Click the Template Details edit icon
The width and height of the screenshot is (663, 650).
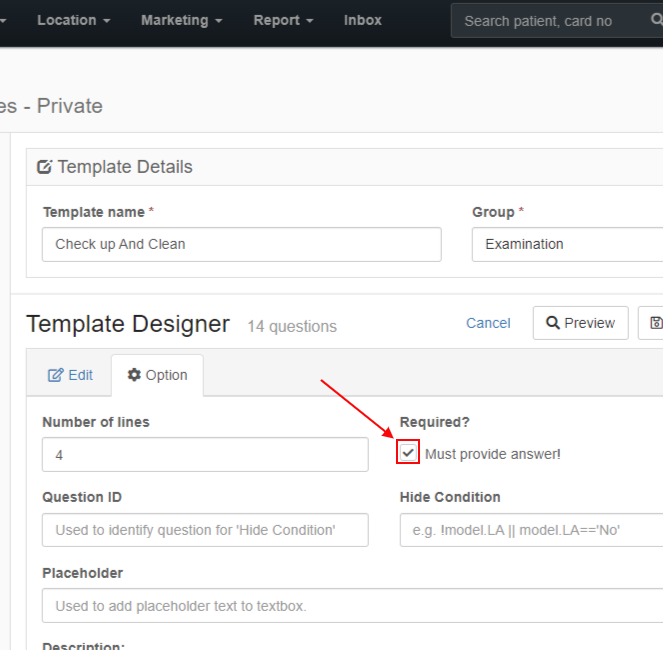(x=44, y=167)
